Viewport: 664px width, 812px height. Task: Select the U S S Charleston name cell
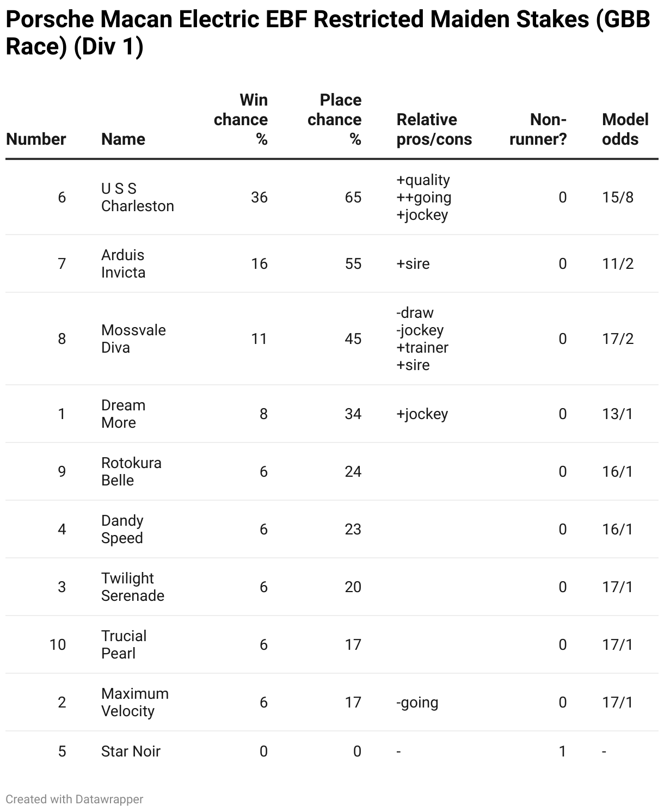tap(137, 197)
